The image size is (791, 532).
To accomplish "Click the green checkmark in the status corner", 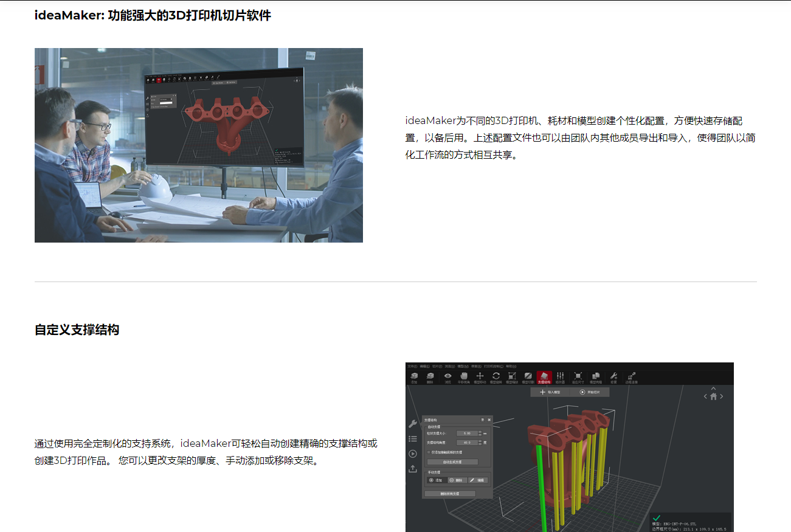I will point(656,517).
